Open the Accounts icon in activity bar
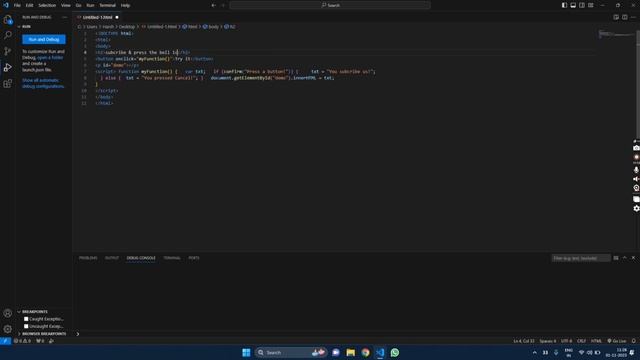 point(7,313)
